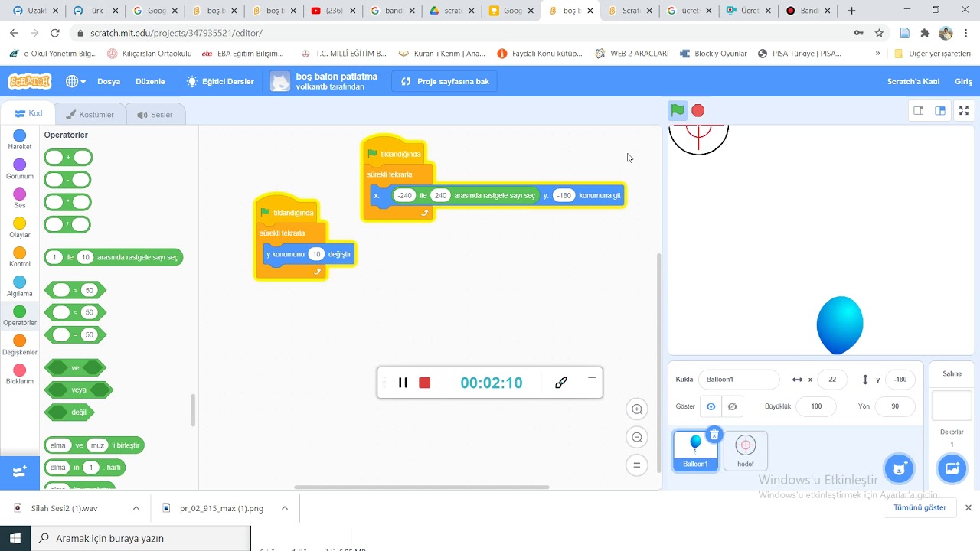Switch to large stage layout

[x=940, y=110]
